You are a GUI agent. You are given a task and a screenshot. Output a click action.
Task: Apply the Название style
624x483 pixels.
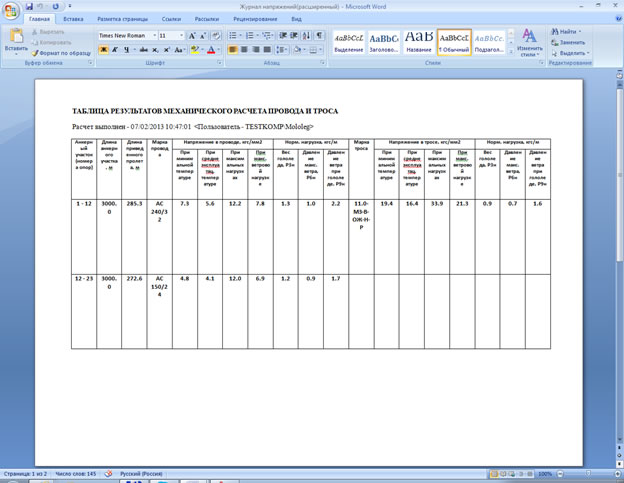[419, 42]
